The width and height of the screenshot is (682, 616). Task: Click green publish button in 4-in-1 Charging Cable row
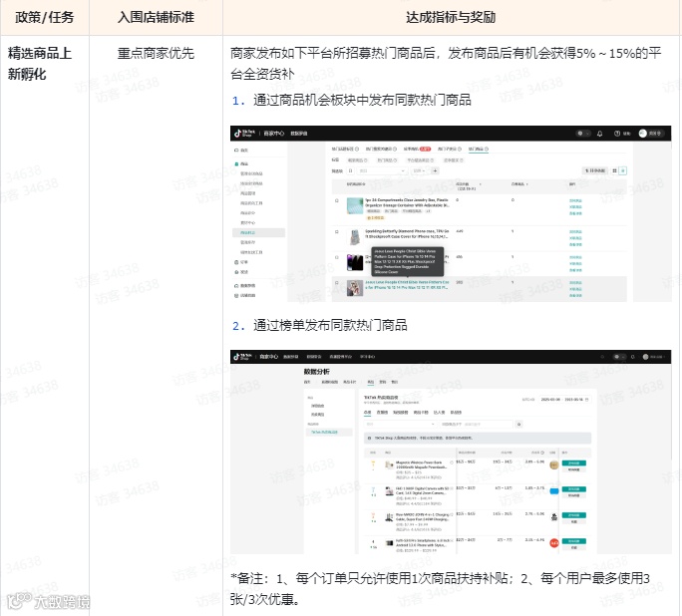(573, 515)
